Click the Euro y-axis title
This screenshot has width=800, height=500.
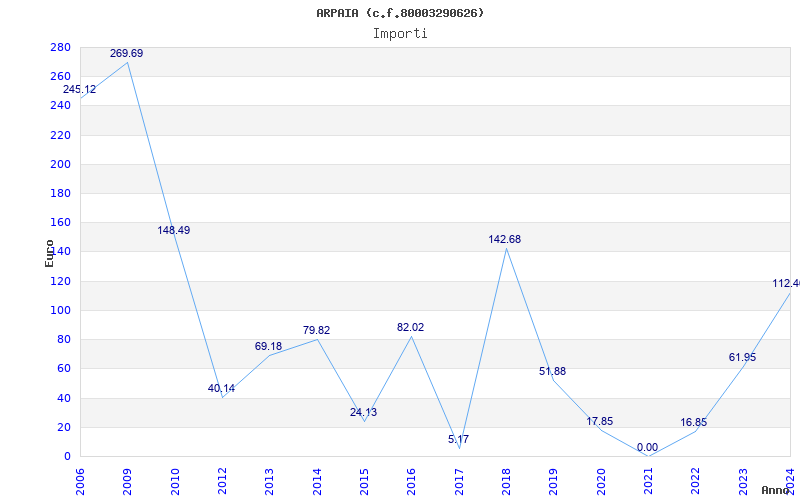click(x=49, y=254)
